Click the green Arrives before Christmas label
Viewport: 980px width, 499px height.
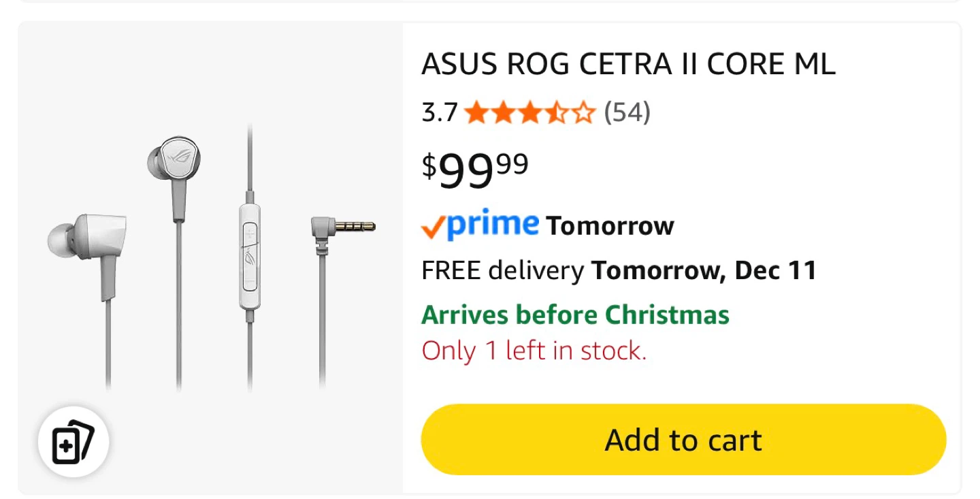[x=575, y=315]
